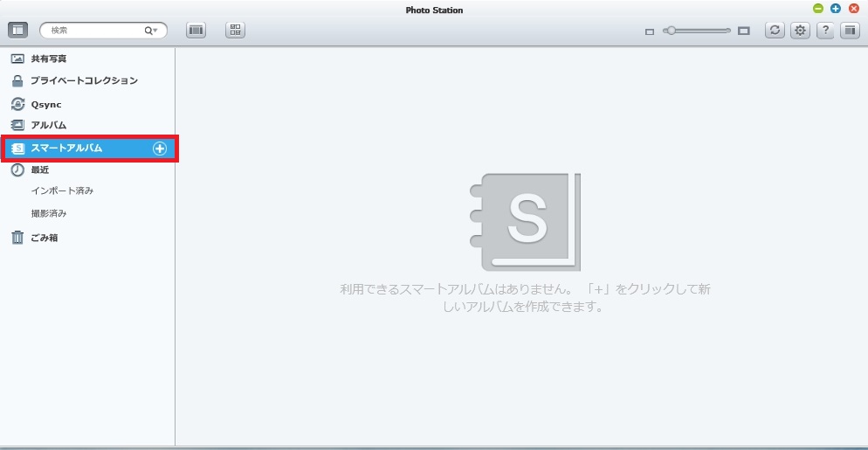Switch to the timeline view icon
Image resolution: width=868 pixels, height=450 pixels.
[x=196, y=31]
